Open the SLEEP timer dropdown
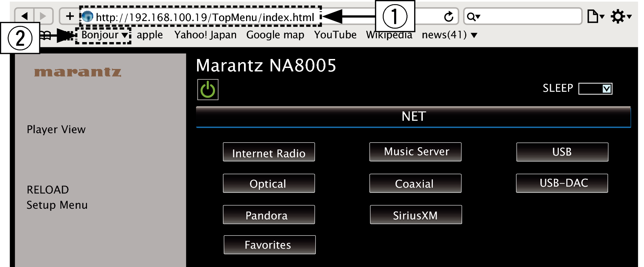Image resolution: width=644 pixels, height=267 pixels. [595, 89]
